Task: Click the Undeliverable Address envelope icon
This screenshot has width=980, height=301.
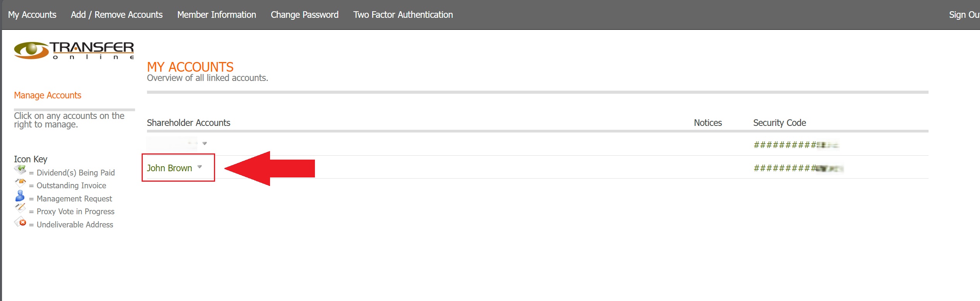Action: pyautogui.click(x=20, y=222)
